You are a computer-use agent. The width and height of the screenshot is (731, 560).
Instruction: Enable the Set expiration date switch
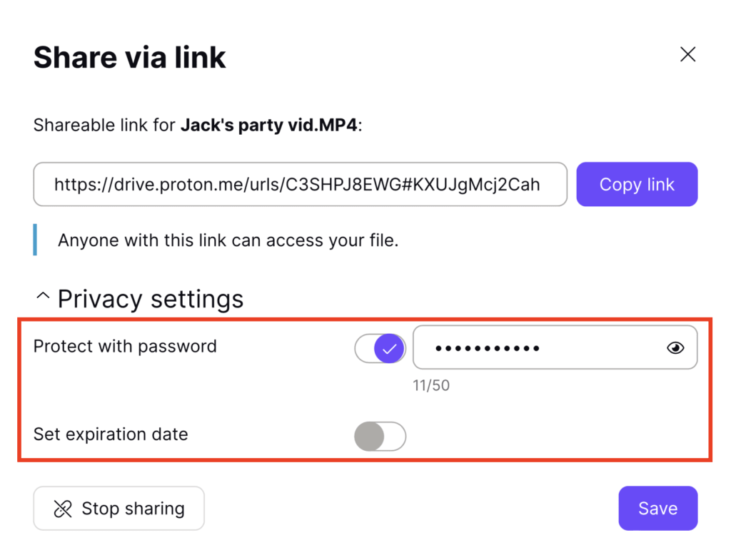coord(380,437)
